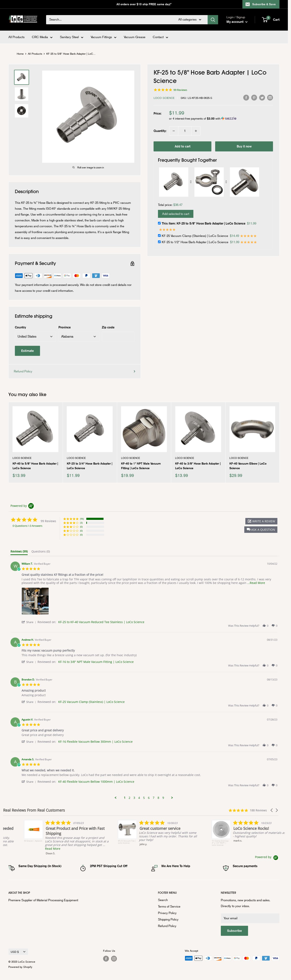Share product via Facebook icon
Screen dimensions: 291x980
[x=246, y=98]
